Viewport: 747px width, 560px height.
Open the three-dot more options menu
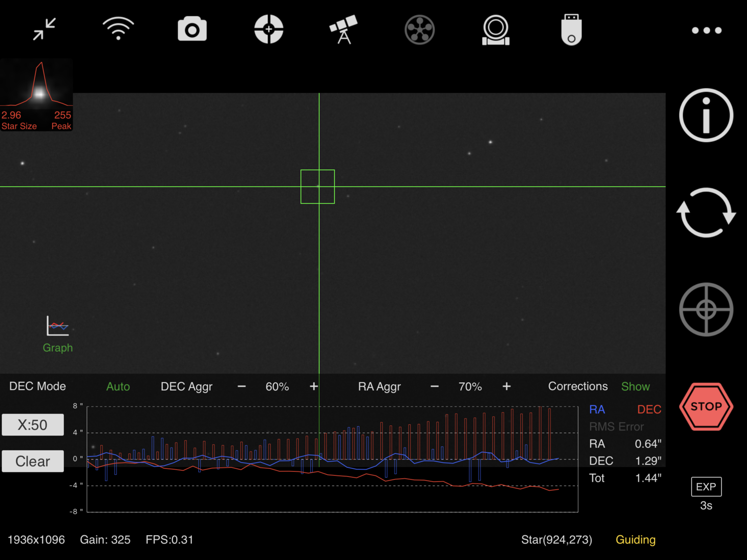(707, 30)
